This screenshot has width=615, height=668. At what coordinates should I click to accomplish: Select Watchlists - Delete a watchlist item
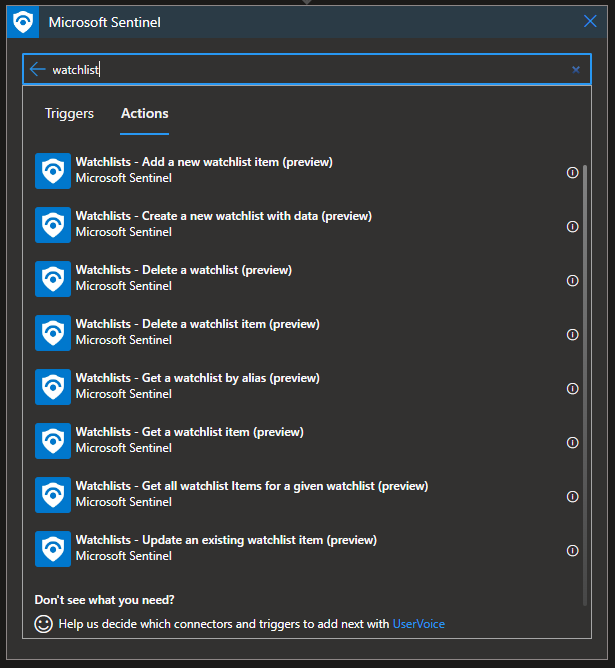point(198,324)
